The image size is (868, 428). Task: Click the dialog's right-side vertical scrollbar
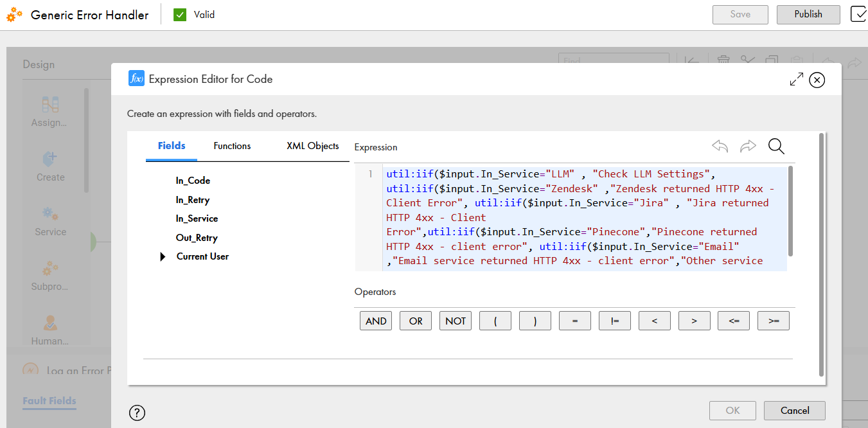point(821,254)
